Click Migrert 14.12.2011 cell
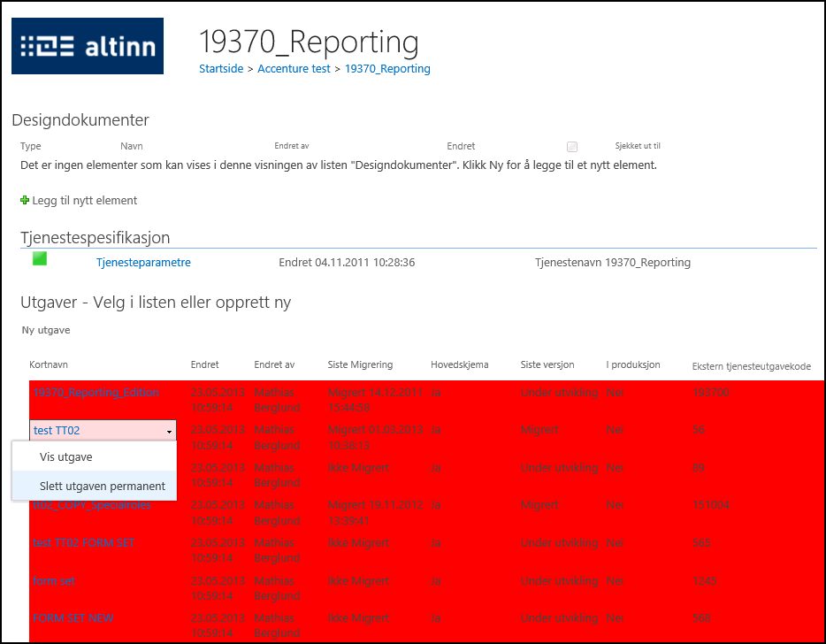This screenshot has height=644, width=826. [375, 400]
